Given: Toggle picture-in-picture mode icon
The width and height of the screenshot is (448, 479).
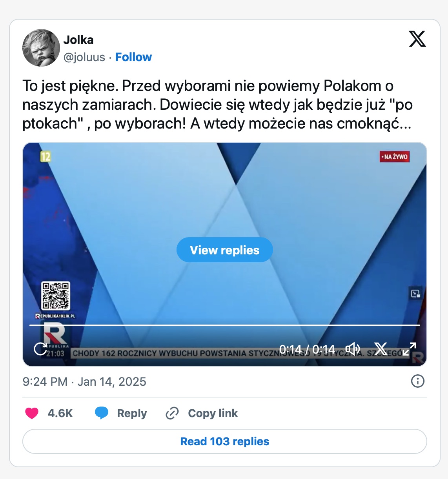Looking at the screenshot, I should pyautogui.click(x=415, y=293).
